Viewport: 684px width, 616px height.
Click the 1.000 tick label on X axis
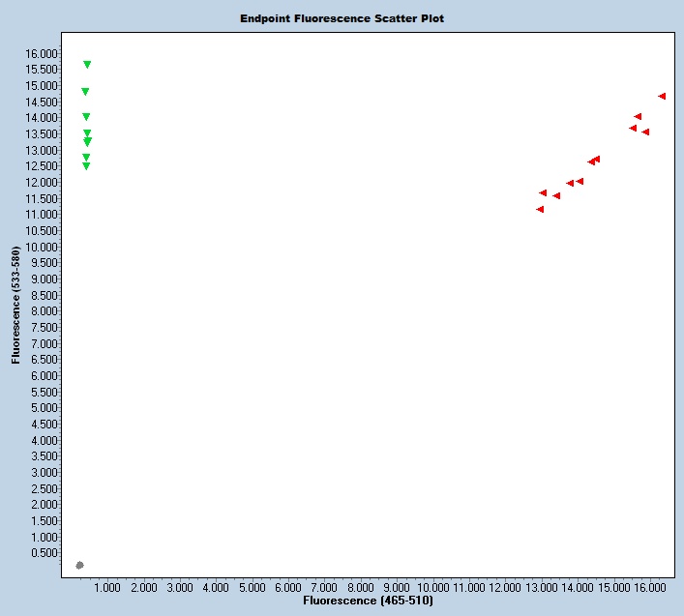coord(107,587)
